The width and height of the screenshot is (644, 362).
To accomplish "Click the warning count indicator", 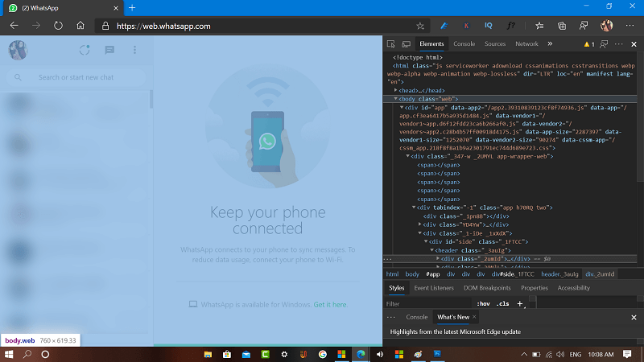I will pyautogui.click(x=589, y=44).
